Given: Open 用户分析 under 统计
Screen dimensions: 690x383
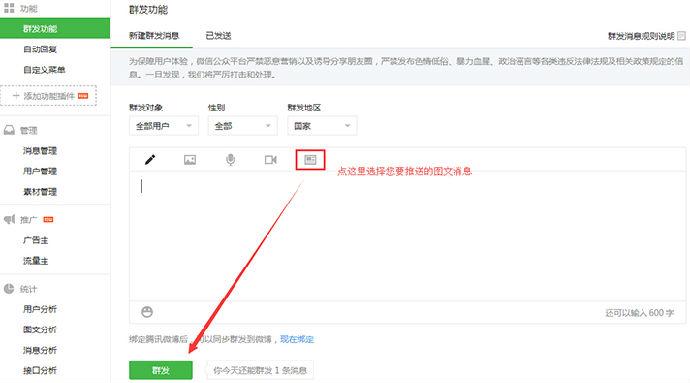Looking at the screenshot, I should [x=40, y=309].
